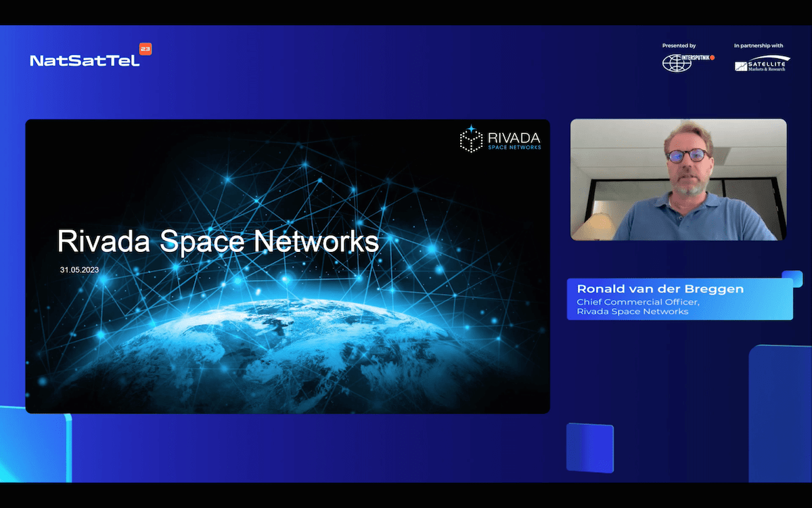Click the "Rivada Space Networks" slide title
Viewport: 812px width, 508px height.
pyautogui.click(x=218, y=240)
